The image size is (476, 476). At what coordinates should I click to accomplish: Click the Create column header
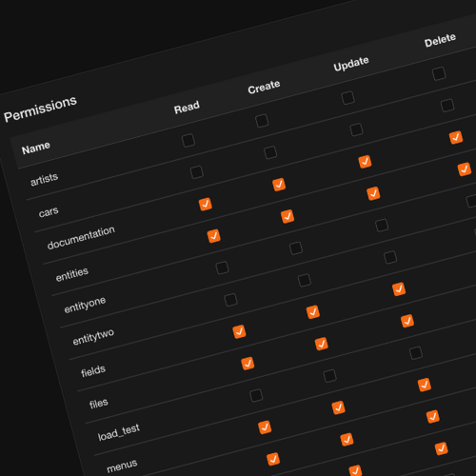coord(264,87)
